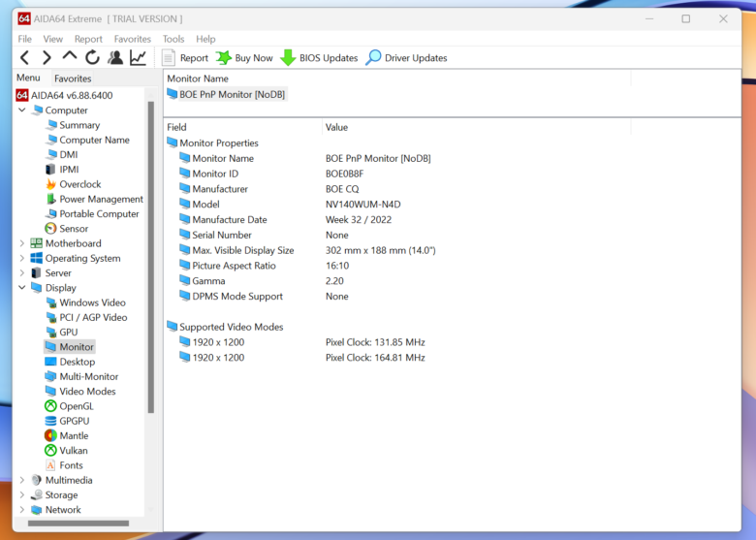Open the user icon in the toolbar
Viewport: 756px width, 540px height.
coord(114,58)
